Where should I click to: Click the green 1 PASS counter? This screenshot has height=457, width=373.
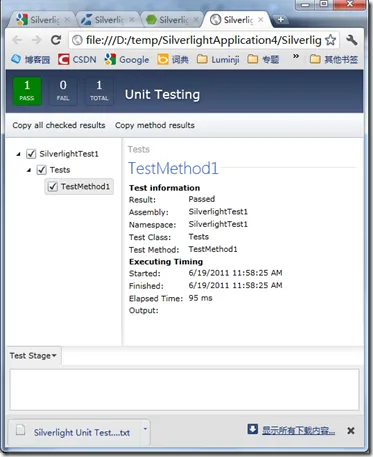point(27,91)
